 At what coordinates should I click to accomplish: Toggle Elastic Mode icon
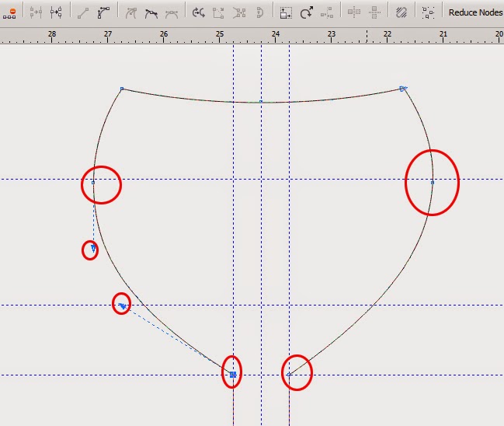[x=401, y=13]
